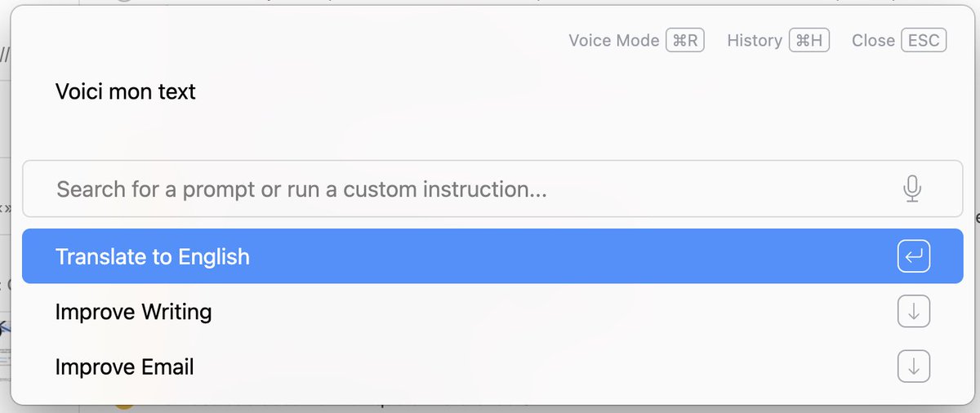Open the History view
980x413 pixels.
(754, 41)
